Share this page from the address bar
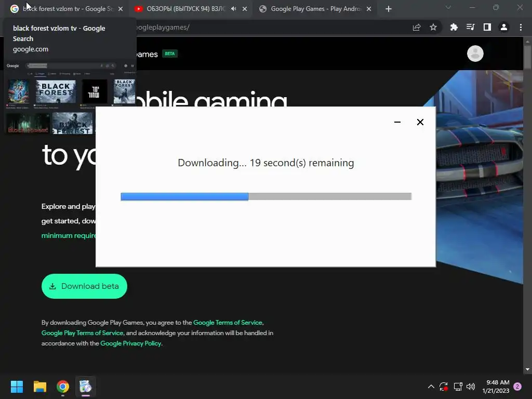The width and height of the screenshot is (532, 399). [417, 28]
